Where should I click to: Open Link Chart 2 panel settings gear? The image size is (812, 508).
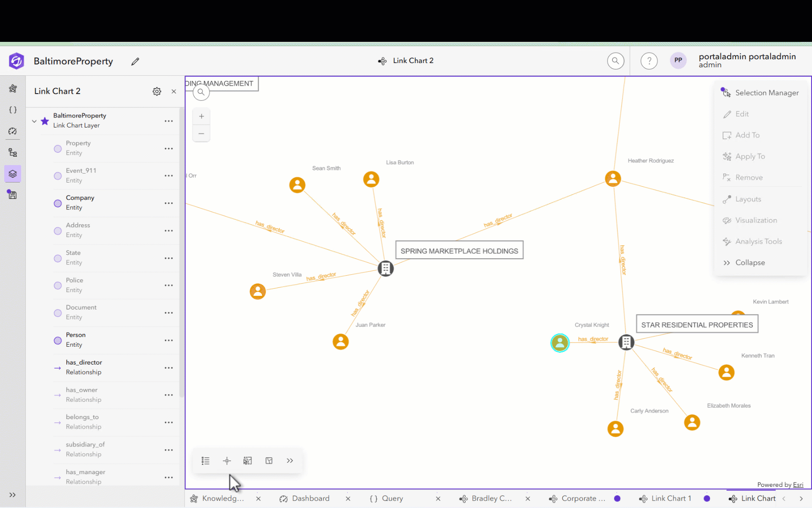(157, 91)
